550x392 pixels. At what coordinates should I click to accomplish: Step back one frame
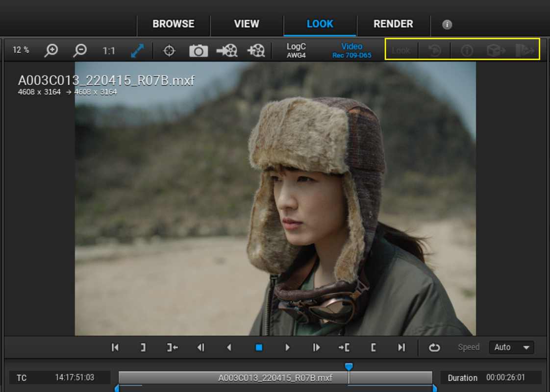coord(201,347)
